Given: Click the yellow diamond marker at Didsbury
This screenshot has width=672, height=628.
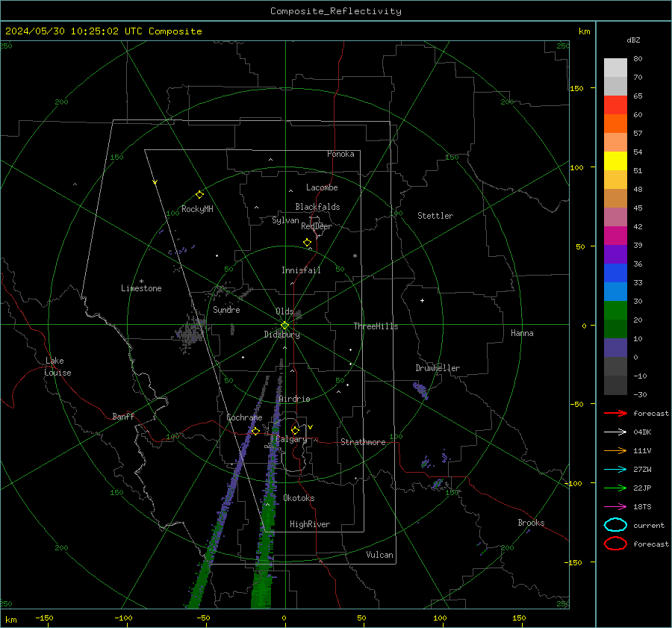Looking at the screenshot, I should tap(284, 326).
